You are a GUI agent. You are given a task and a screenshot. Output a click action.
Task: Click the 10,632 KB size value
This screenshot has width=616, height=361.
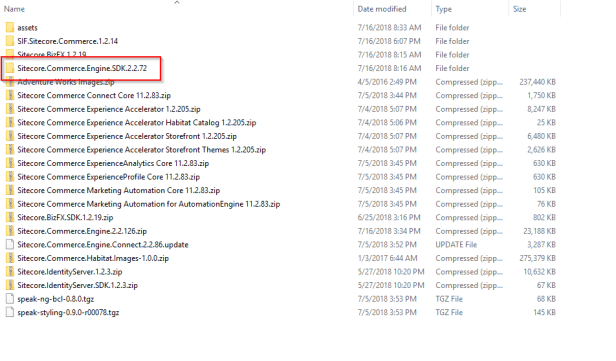(x=539, y=271)
